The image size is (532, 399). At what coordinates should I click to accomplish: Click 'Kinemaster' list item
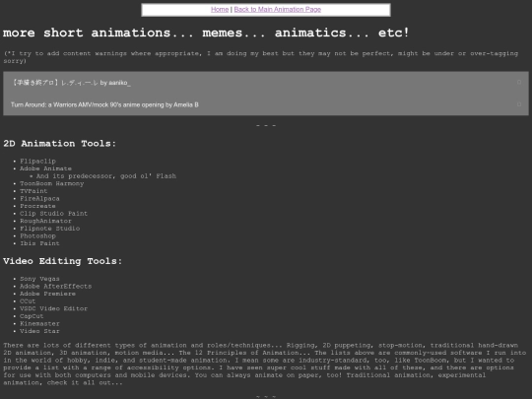(39, 324)
